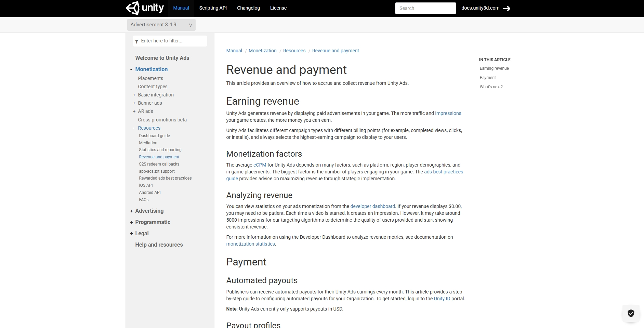Open the Basic integration page
This screenshot has height=328, width=644.
pyautogui.click(x=156, y=95)
